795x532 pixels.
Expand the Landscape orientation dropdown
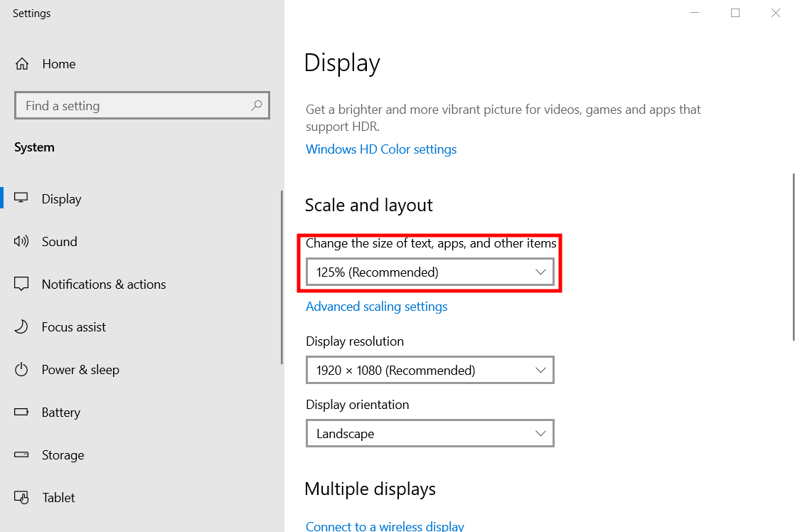(430, 434)
